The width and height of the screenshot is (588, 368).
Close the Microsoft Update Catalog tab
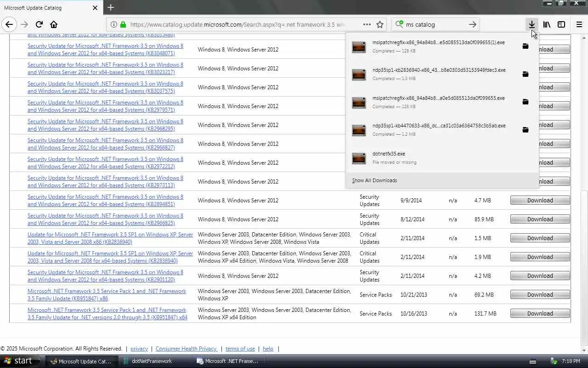pos(95,8)
